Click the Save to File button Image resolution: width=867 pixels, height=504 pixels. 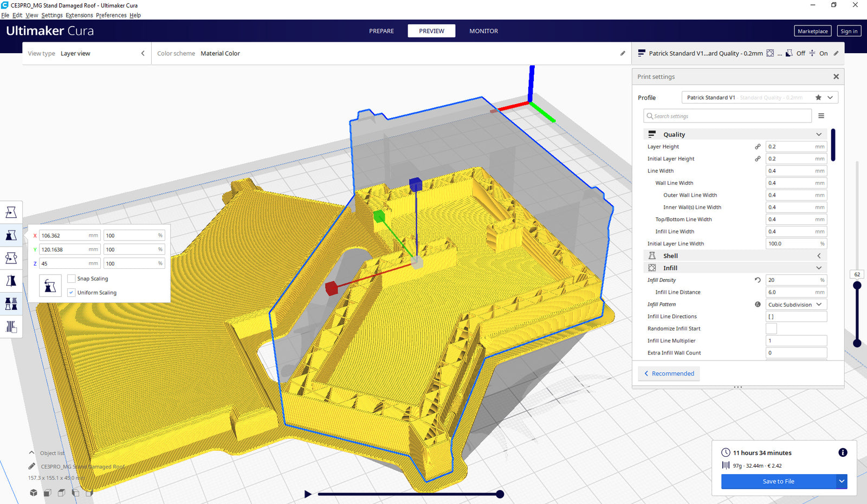[x=779, y=481]
